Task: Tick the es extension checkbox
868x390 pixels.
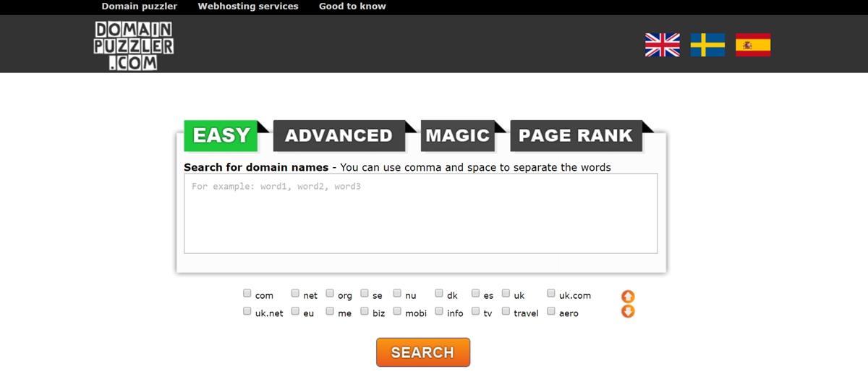Action: pos(476,294)
